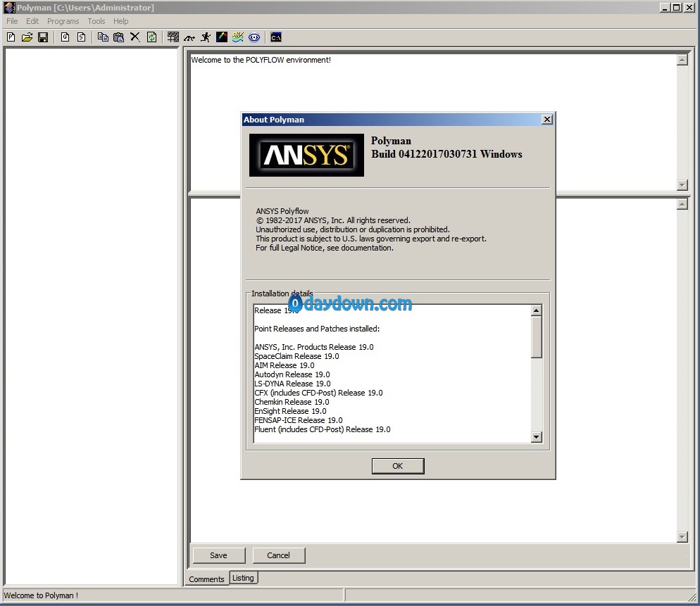Click 'Point Releases and Patches installed:' text
This screenshot has width=700, height=606.
pos(317,329)
